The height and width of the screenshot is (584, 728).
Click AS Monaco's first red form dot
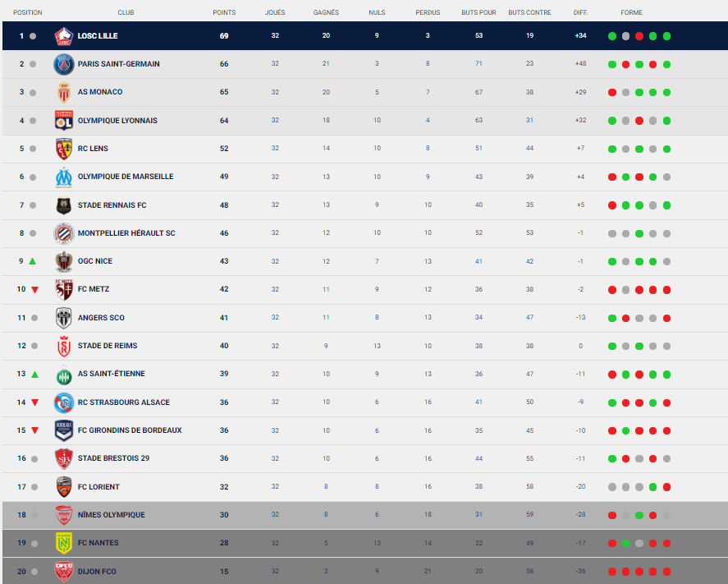point(612,92)
